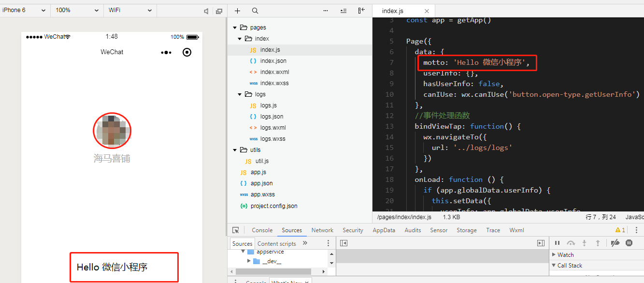Collapse the file tree panel icon
This screenshot has height=283, width=644.
(361, 11)
